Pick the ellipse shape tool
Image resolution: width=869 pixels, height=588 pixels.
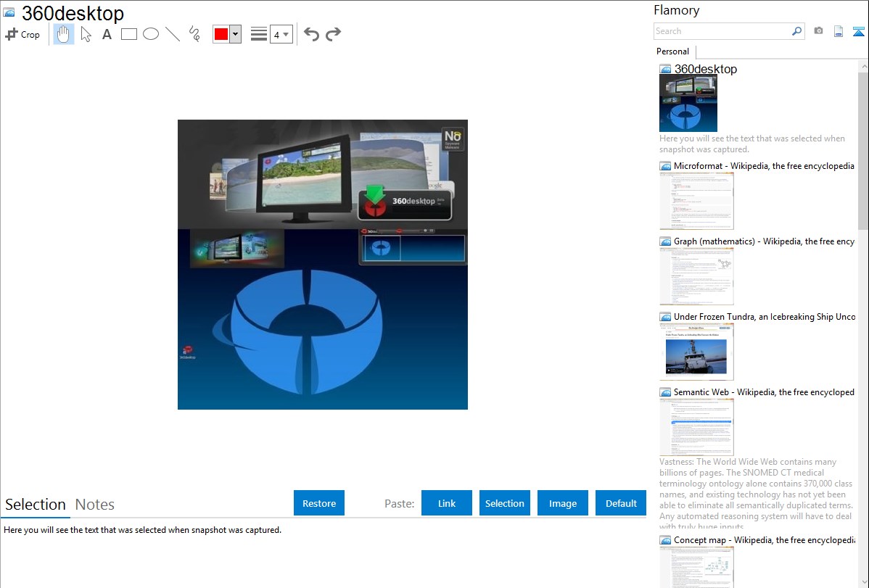coord(151,34)
